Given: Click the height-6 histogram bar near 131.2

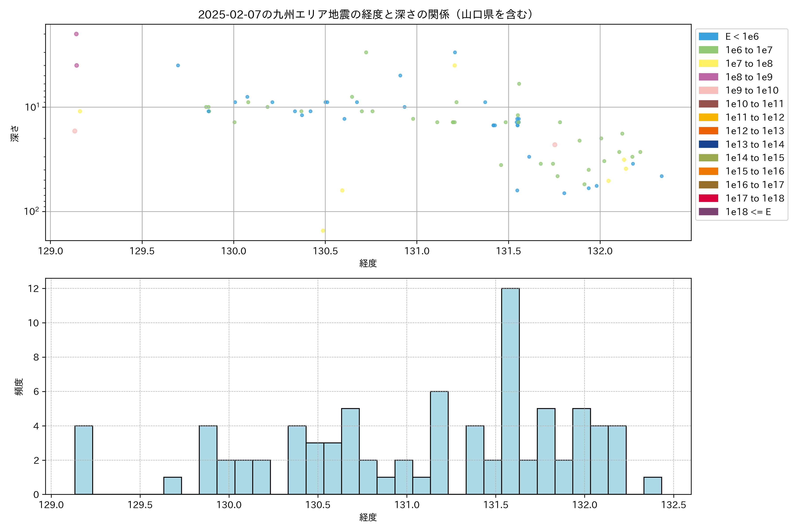Looking at the screenshot, I should [439, 442].
